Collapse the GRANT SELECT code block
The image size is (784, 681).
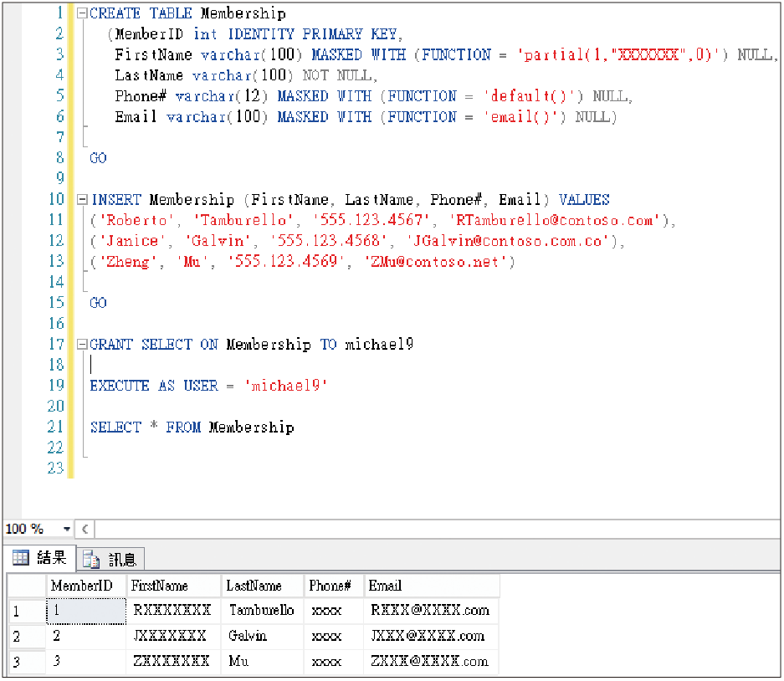(82, 345)
